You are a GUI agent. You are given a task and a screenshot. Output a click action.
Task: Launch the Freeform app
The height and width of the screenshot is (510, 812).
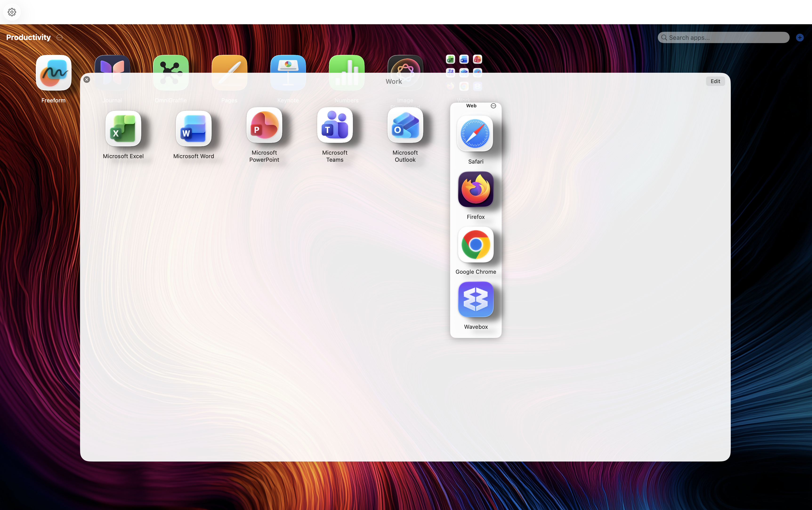click(x=53, y=73)
